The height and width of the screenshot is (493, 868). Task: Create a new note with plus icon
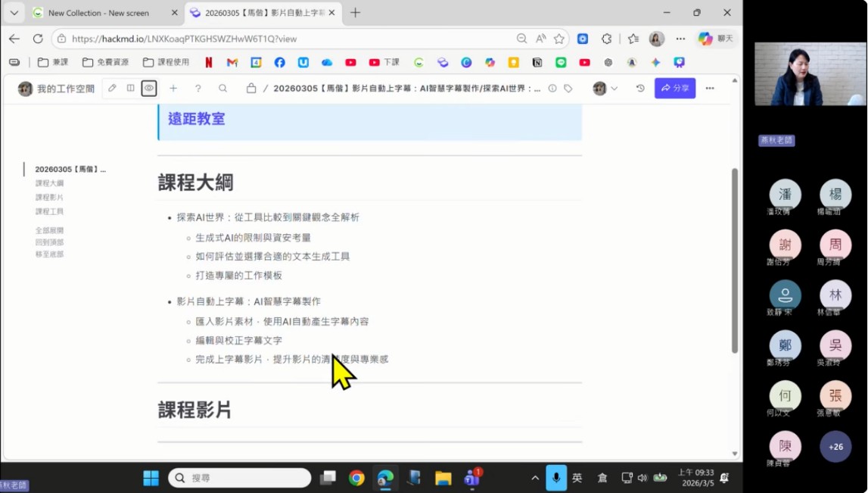pyautogui.click(x=173, y=89)
